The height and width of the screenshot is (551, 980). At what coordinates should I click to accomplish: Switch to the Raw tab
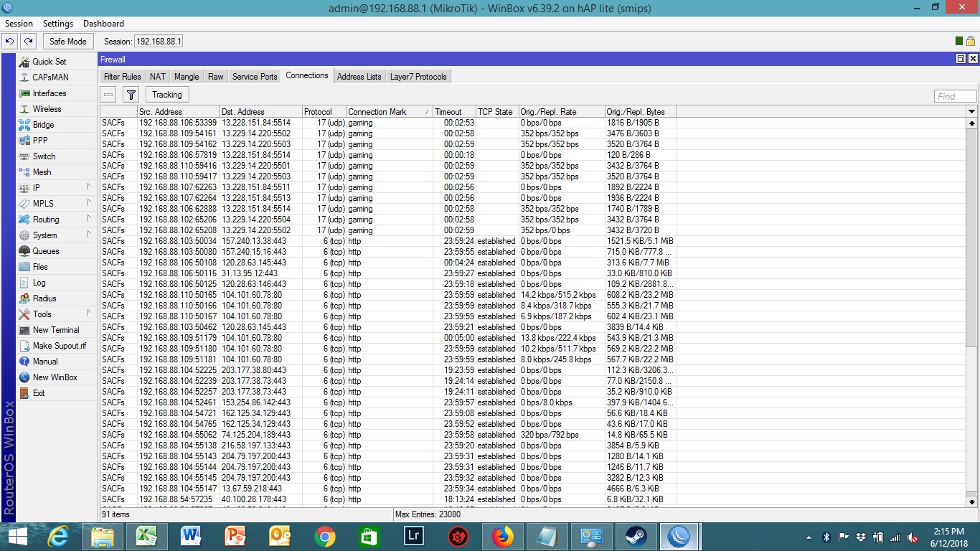pyautogui.click(x=216, y=77)
